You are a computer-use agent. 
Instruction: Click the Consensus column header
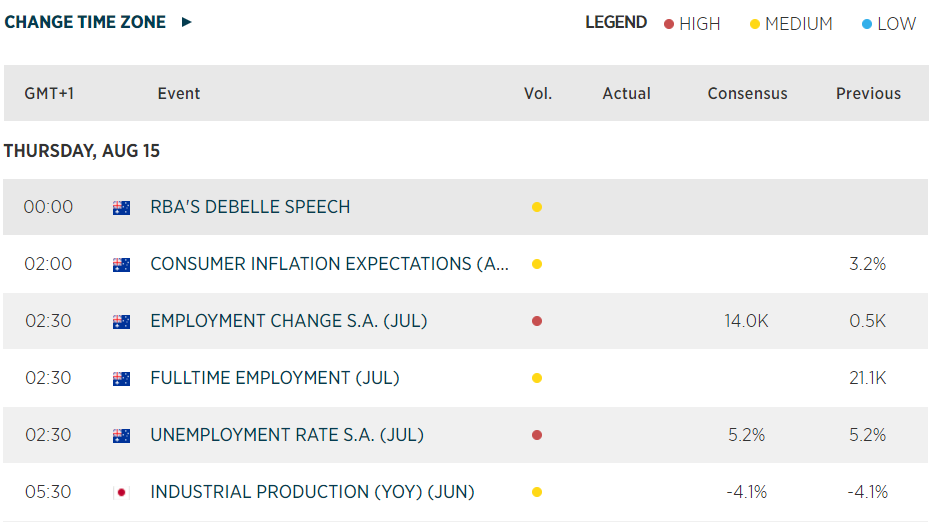point(747,94)
